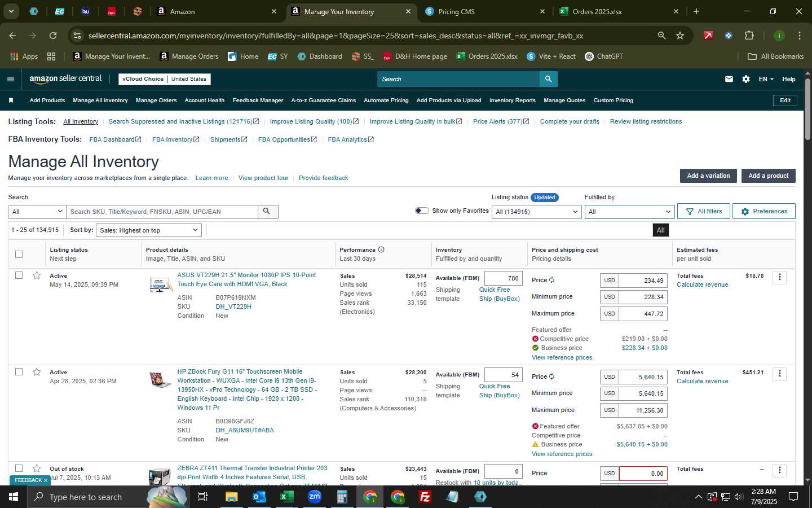Viewport: 812px width, 508px height.
Task: Click the Edit favorites bar button
Action: click(785, 100)
